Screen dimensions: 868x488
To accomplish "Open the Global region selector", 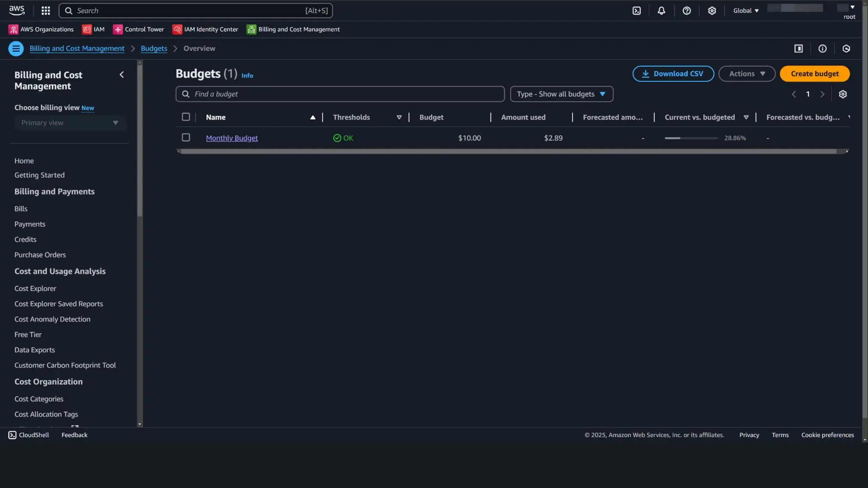I will click(x=746, y=11).
